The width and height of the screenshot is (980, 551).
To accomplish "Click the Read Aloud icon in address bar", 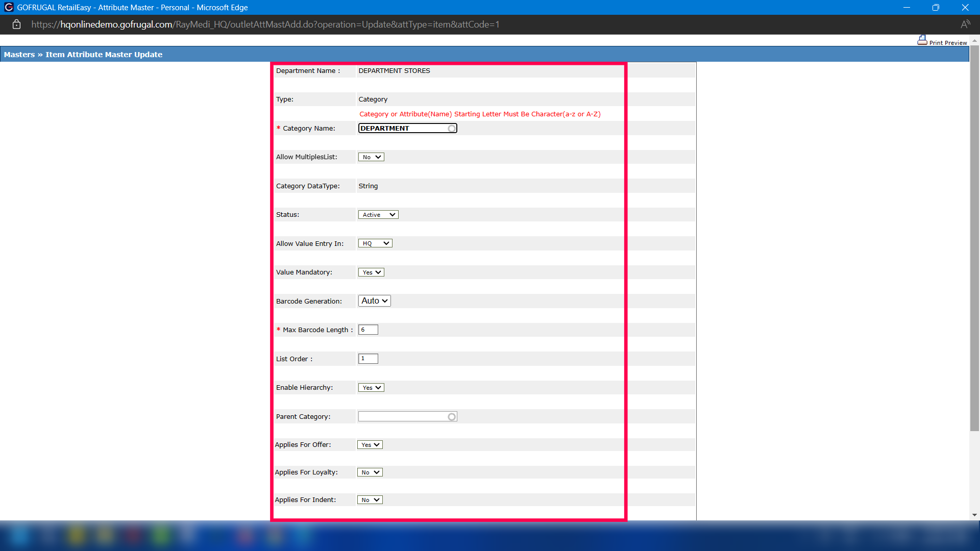I will (965, 24).
